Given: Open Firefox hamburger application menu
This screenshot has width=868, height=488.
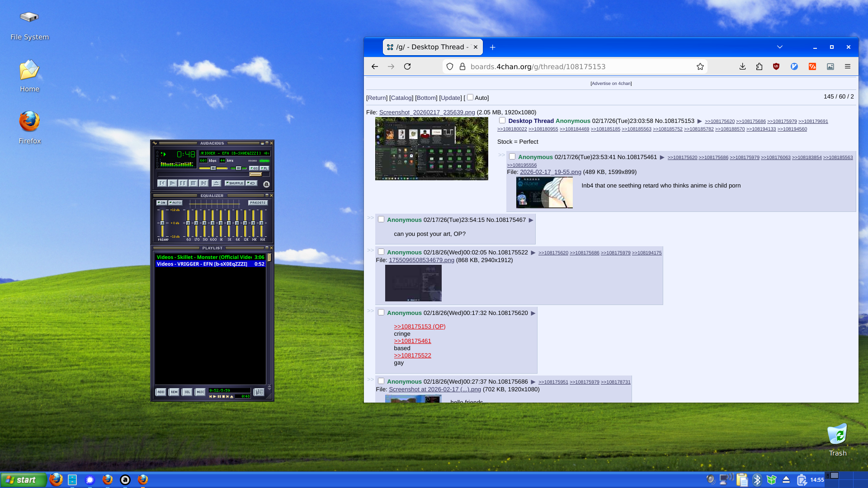Looking at the screenshot, I should tap(848, 66).
